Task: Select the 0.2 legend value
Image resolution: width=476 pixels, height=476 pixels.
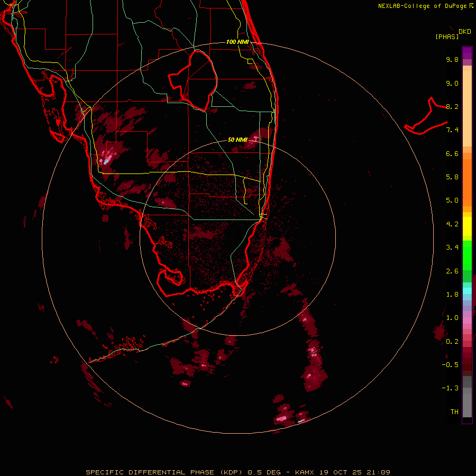Action: click(452, 342)
